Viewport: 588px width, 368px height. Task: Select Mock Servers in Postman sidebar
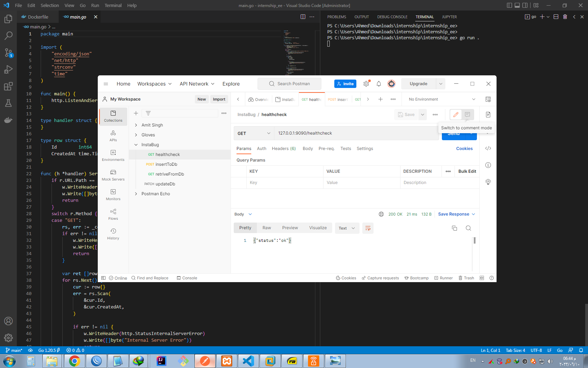tap(113, 175)
